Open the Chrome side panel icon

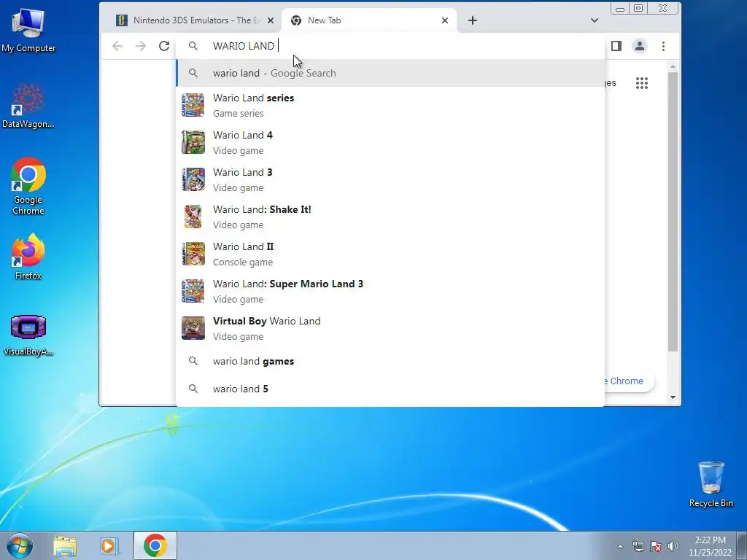(616, 46)
